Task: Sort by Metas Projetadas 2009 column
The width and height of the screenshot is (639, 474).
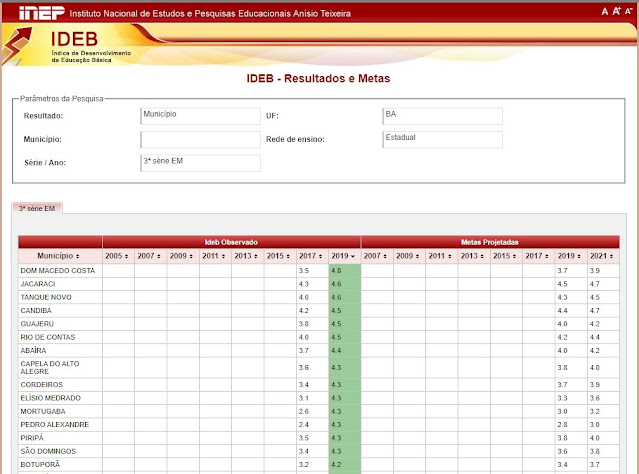Action: coord(409,256)
